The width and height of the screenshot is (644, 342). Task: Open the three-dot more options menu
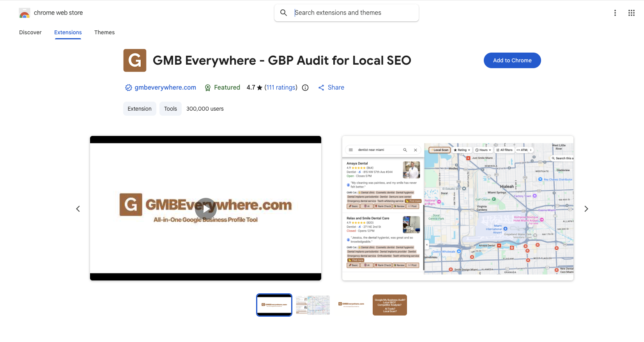[615, 13]
